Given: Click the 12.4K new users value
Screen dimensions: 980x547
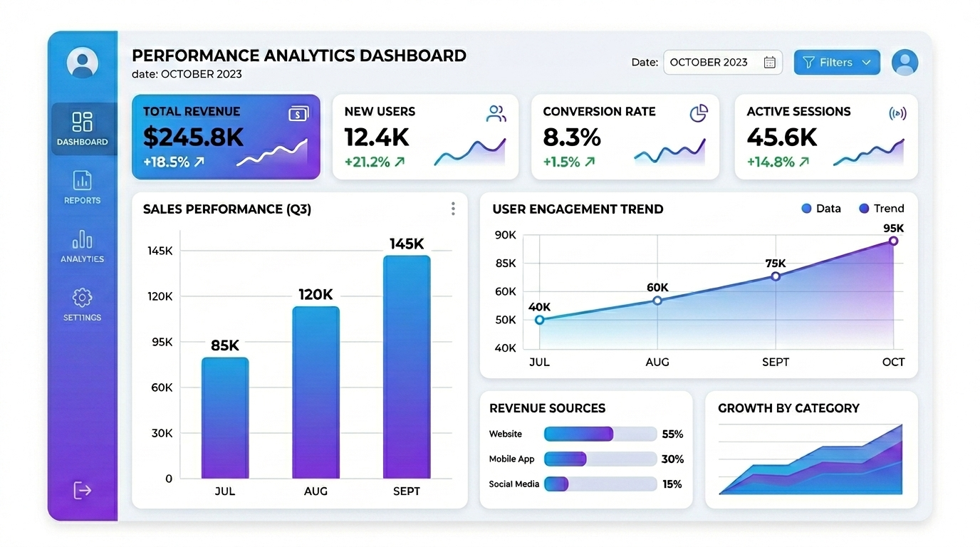Looking at the screenshot, I should [377, 137].
